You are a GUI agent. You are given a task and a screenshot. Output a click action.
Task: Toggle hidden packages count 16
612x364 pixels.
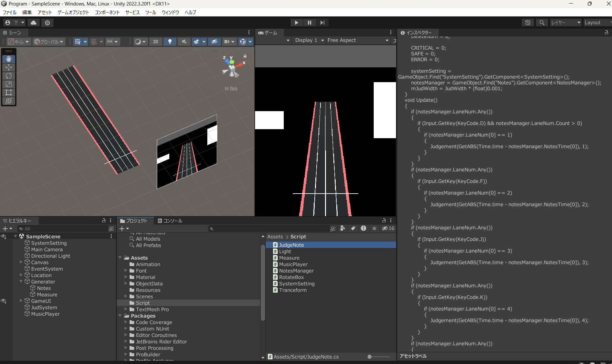(388, 228)
